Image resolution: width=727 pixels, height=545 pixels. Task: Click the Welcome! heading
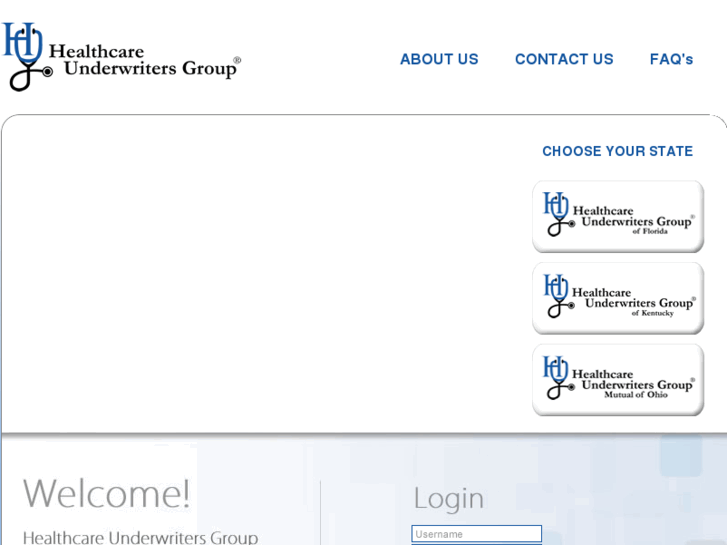pyautogui.click(x=107, y=494)
